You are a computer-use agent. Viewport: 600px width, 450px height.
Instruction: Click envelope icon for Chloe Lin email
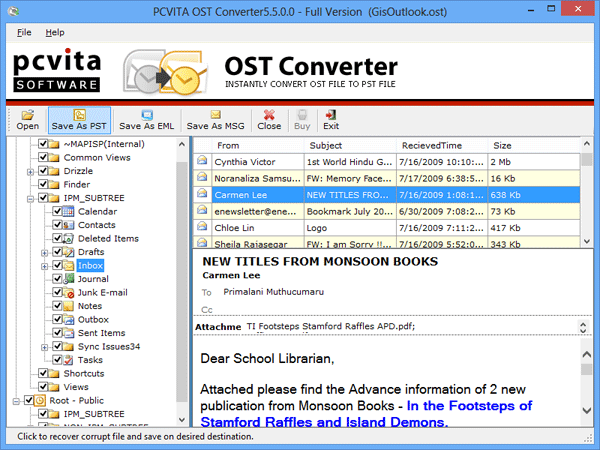[x=202, y=226]
